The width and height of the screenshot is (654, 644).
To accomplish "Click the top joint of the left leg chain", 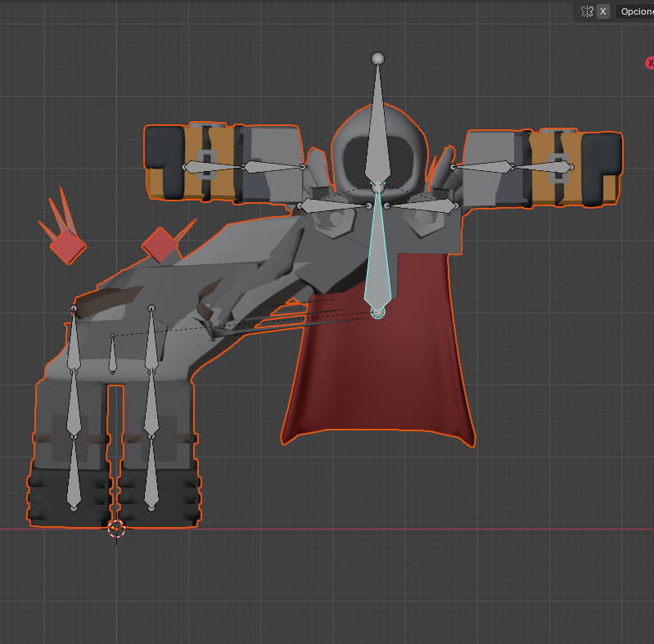I will coord(74,308).
